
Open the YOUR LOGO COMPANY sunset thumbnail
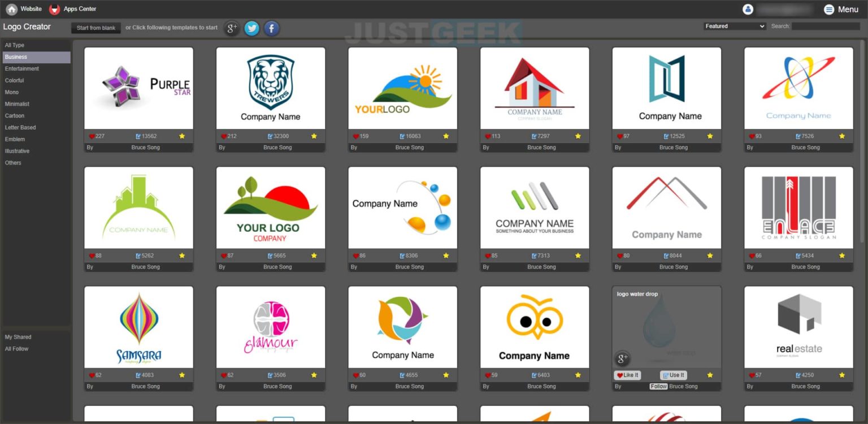click(271, 207)
